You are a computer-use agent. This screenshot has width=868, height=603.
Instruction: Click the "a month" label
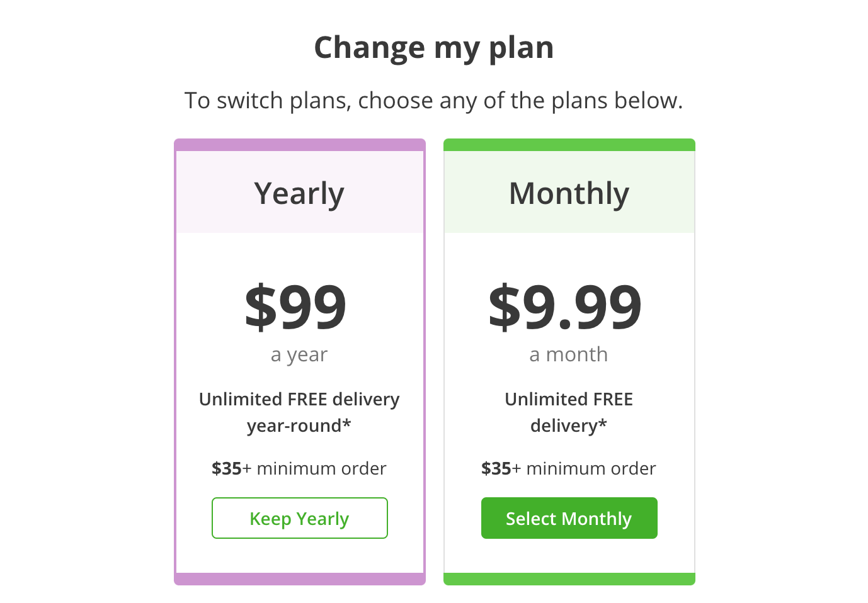pos(569,354)
